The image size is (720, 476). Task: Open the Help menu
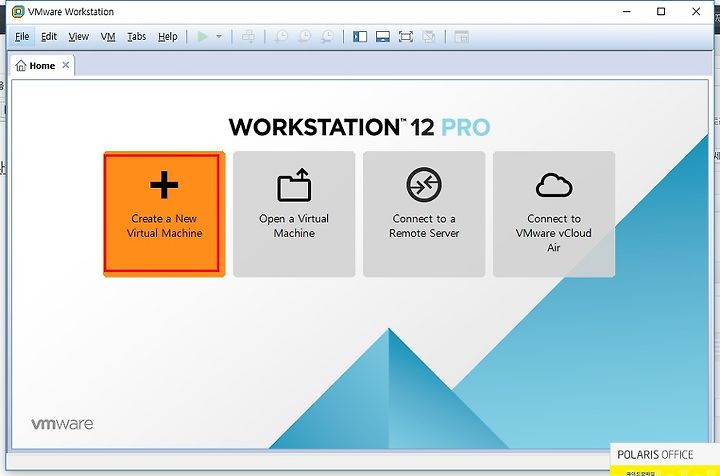tap(168, 36)
